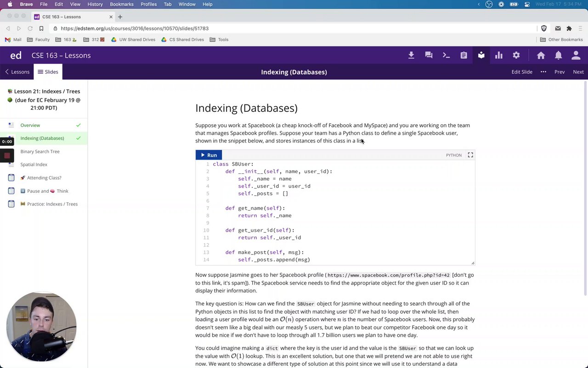Open the Profiles menu
Screen dimensions: 588x368
pos(148,4)
